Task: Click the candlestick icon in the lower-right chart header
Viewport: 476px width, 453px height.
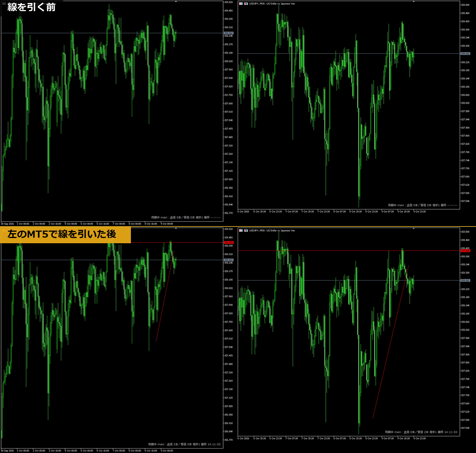Action: click(x=246, y=231)
